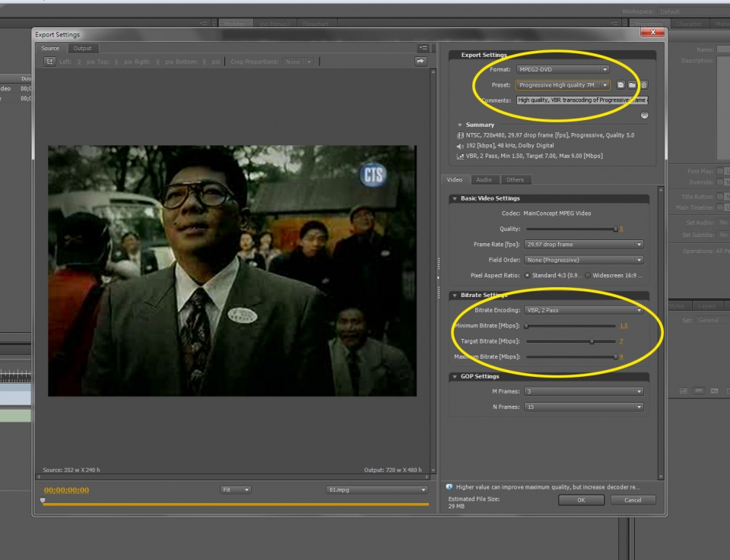Open the Format dropdown showing MPEG2-DVD

tap(563, 70)
